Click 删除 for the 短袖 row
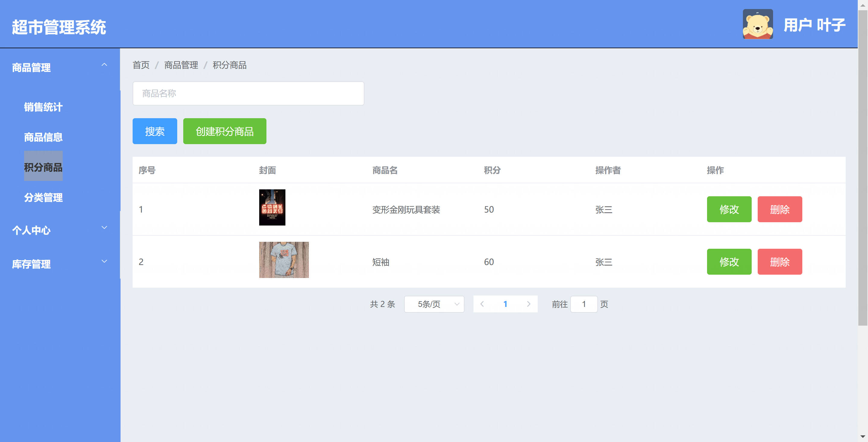 pos(779,262)
